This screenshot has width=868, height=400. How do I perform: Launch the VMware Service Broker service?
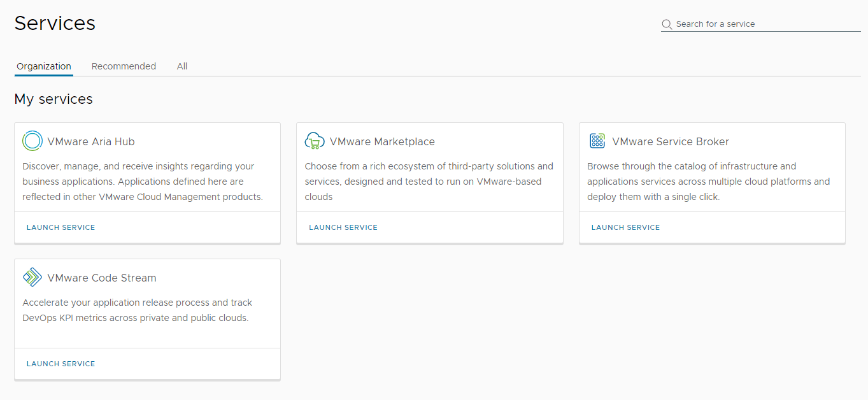[625, 227]
